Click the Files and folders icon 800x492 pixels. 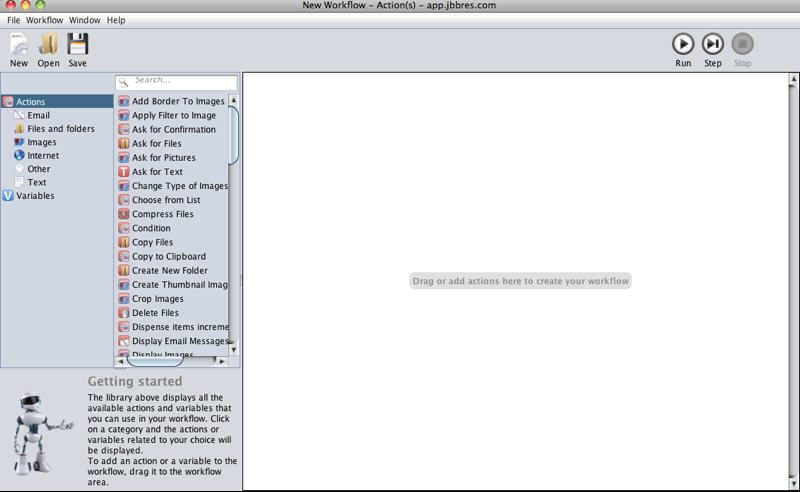pyautogui.click(x=19, y=129)
